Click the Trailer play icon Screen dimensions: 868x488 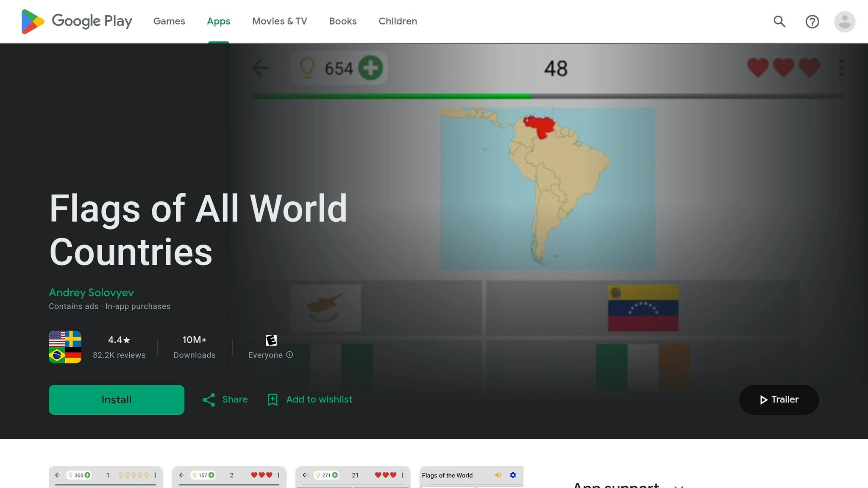764,399
